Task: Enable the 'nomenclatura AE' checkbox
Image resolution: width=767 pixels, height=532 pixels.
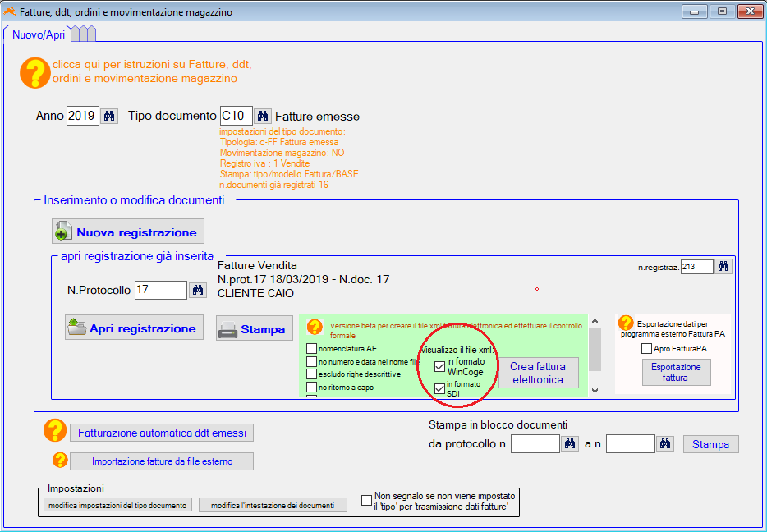Action: 311,348
